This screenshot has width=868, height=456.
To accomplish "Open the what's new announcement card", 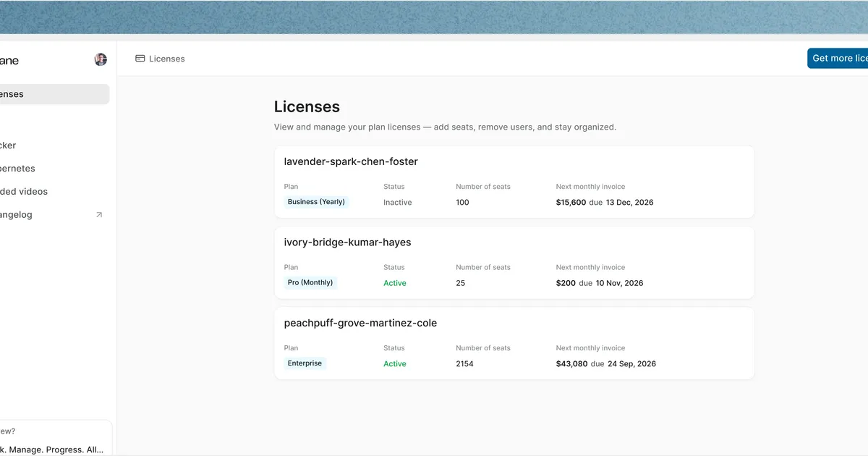I will click(55, 438).
